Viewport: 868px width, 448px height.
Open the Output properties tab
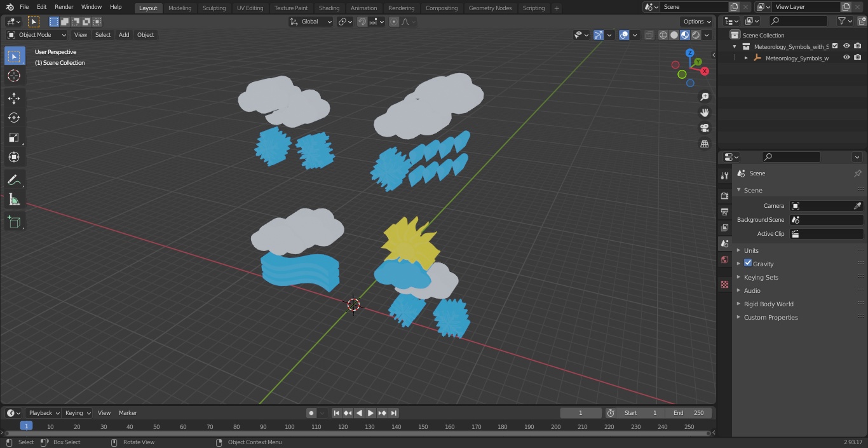point(724,212)
